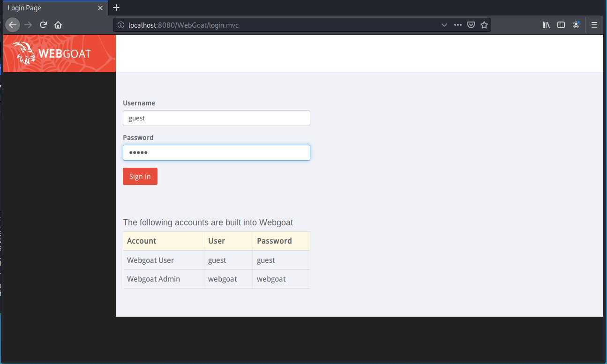This screenshot has height=364, width=607.
Task: Open the Library icon in toolbar
Action: coord(546,25)
